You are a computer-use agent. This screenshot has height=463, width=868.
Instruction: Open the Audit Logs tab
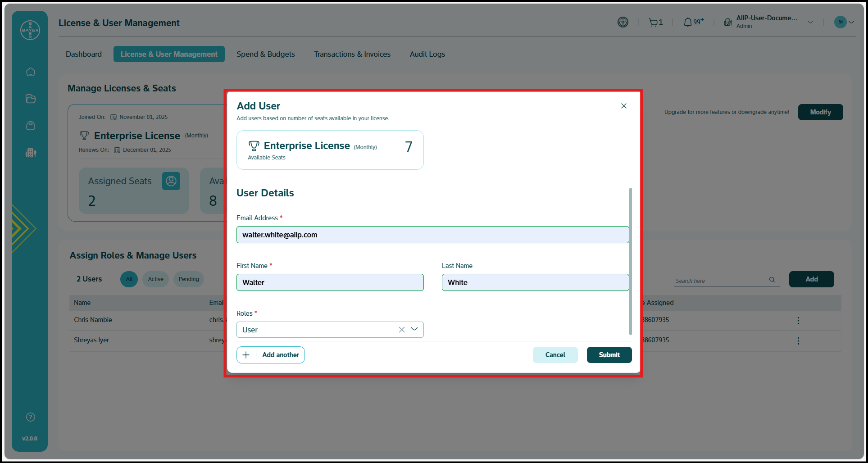(427, 54)
